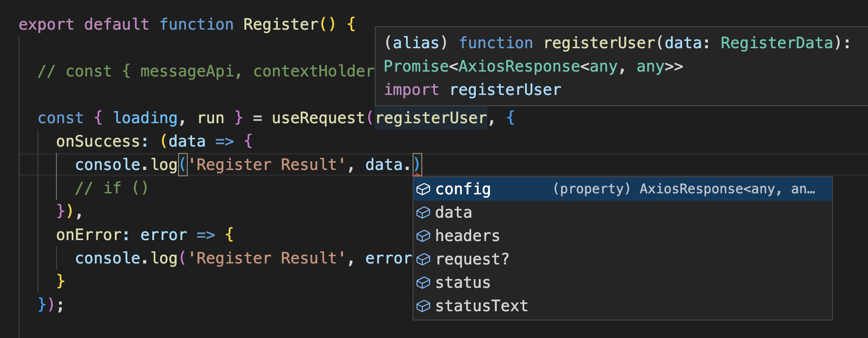The image size is (868, 338).
Task: Click the AxiosResponse property detail text
Action: (683, 189)
